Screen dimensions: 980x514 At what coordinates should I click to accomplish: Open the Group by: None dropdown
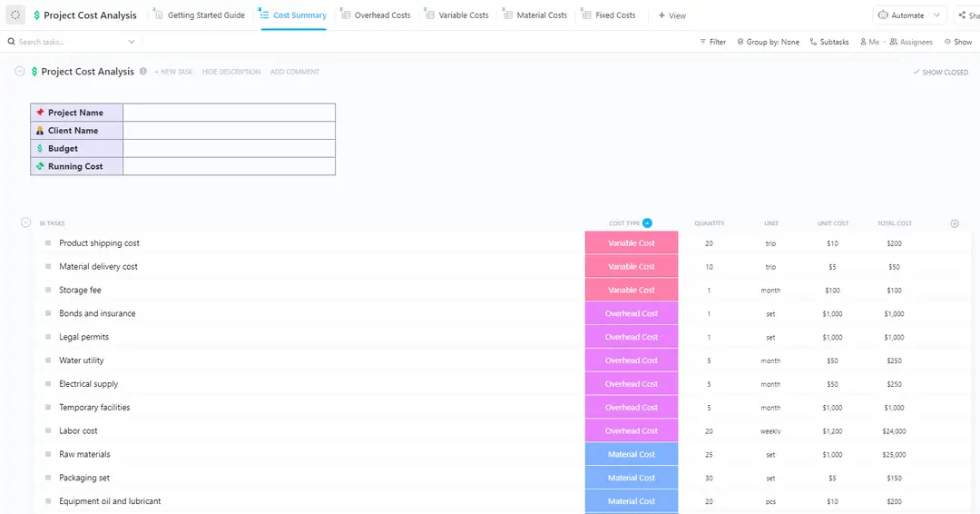point(769,42)
